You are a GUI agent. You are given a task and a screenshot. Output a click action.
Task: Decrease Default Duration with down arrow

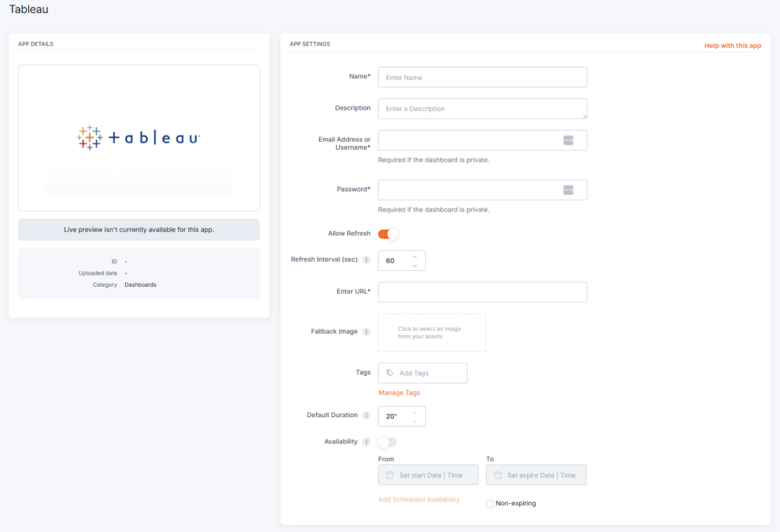coord(415,421)
